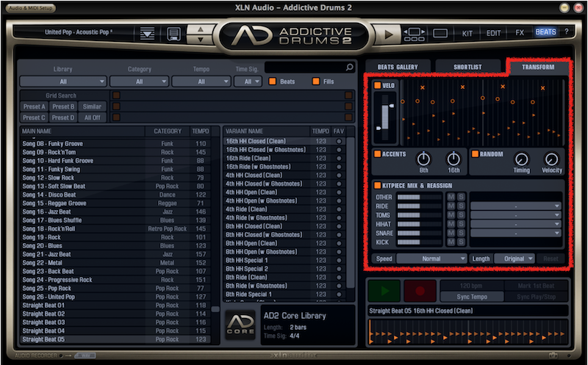Adjust the random Velocity knob

coord(551,159)
